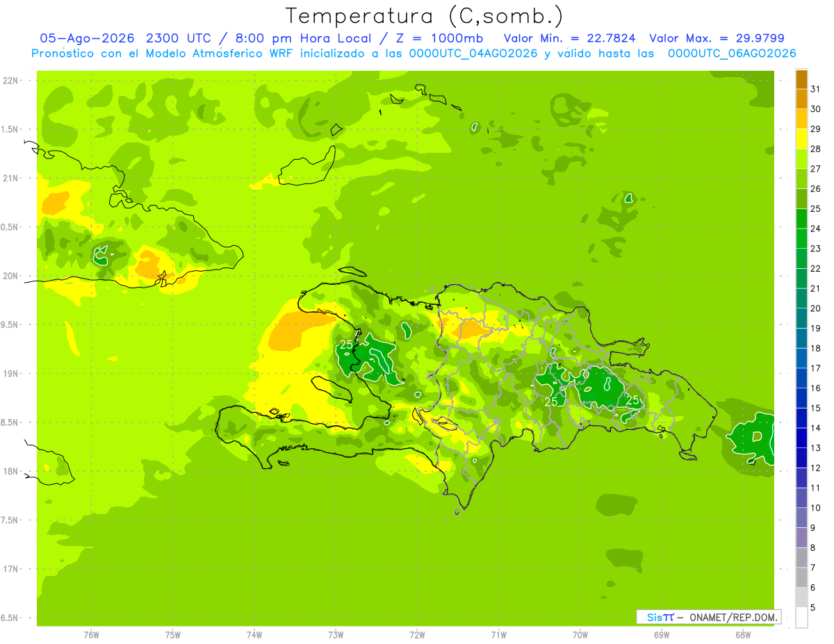Click the '75W' longitude axis label
The height and width of the screenshot is (644, 834).
point(173,635)
